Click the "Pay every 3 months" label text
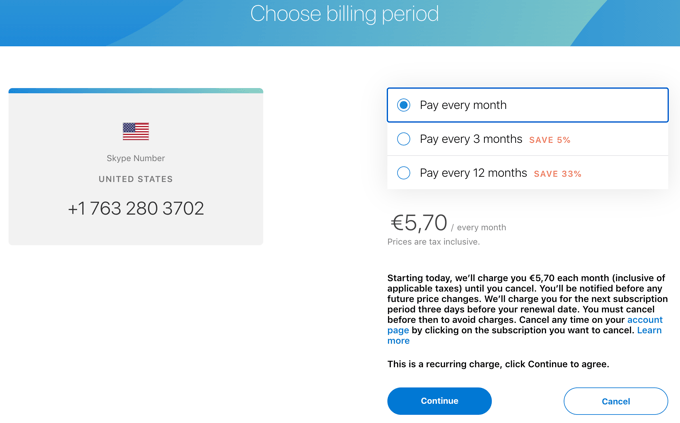Screen dimensions: 680x423 pos(471,139)
